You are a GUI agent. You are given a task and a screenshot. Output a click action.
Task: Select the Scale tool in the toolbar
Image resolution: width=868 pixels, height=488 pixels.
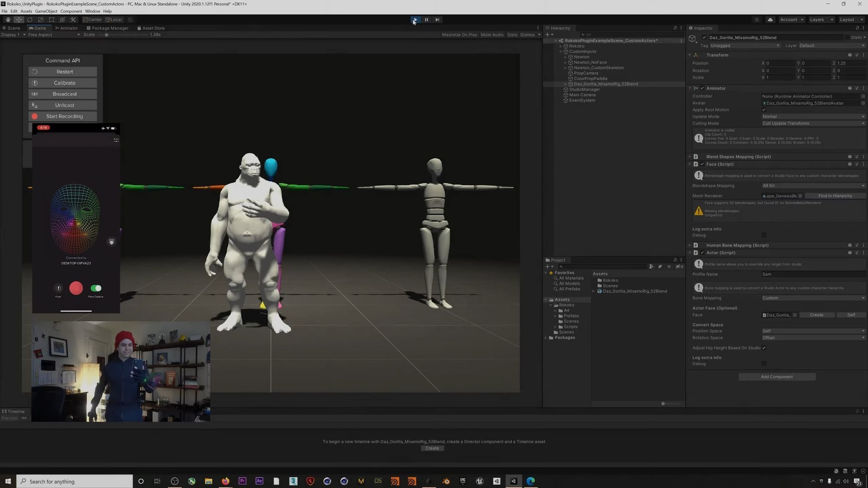[40, 20]
